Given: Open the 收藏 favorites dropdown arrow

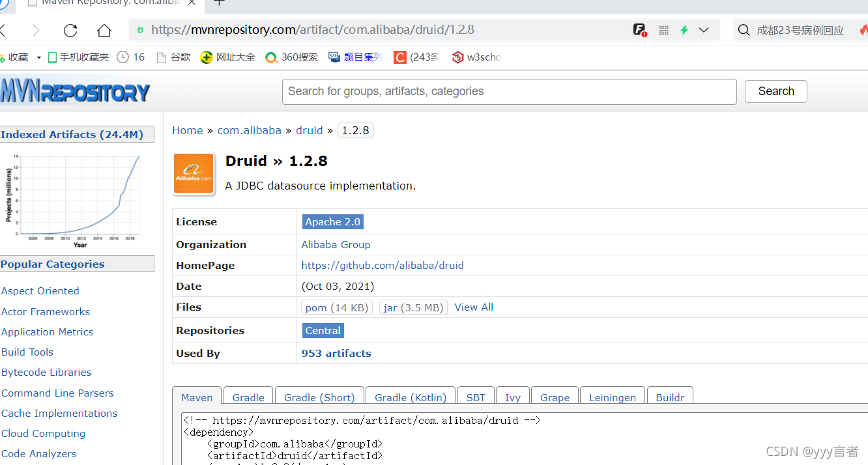Looking at the screenshot, I should point(38,57).
